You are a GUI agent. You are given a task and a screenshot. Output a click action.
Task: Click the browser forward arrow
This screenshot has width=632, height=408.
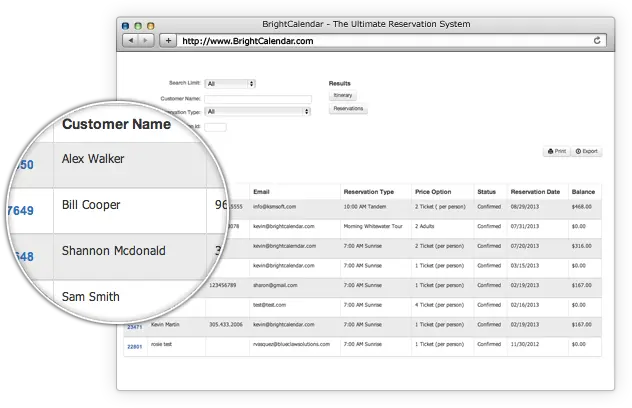coord(146,40)
